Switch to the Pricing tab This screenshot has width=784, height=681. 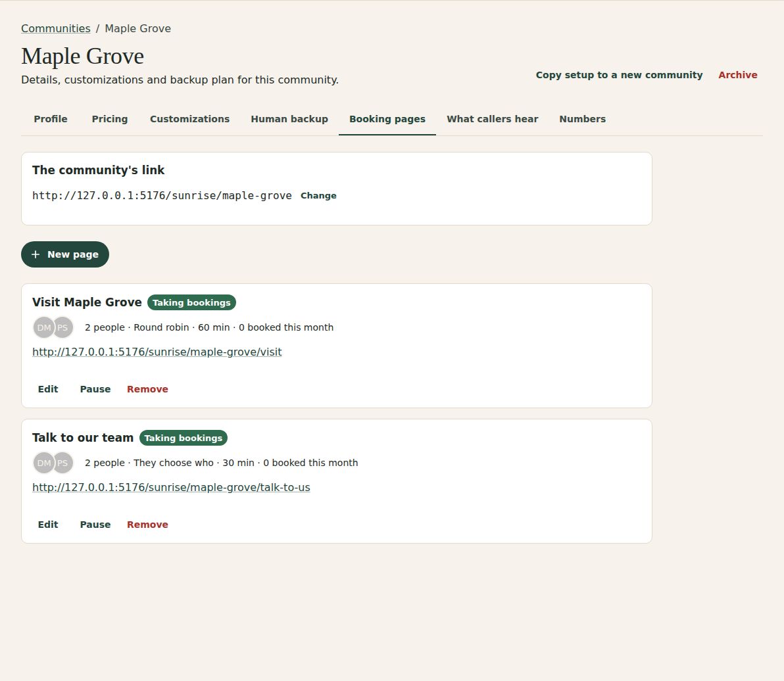pyautogui.click(x=109, y=119)
